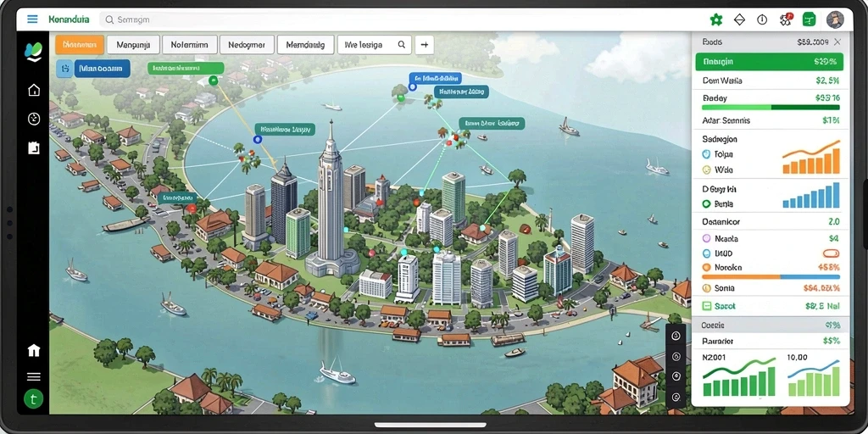Click the blue ring map marker near center
The width and height of the screenshot is (868, 434).
258,140
